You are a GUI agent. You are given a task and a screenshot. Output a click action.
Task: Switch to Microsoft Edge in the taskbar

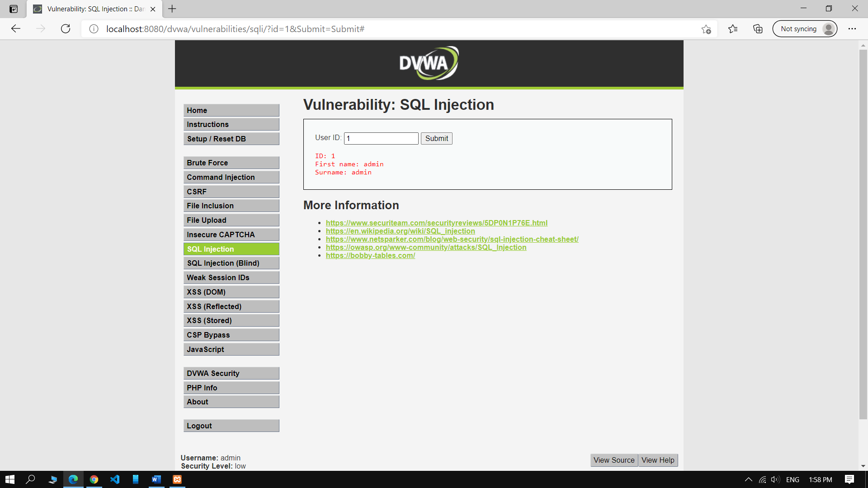tap(73, 479)
